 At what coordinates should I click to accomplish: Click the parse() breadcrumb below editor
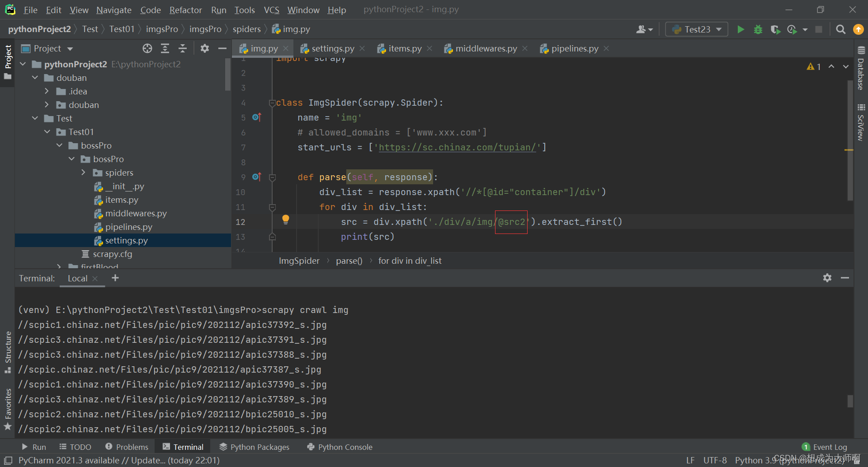click(349, 261)
